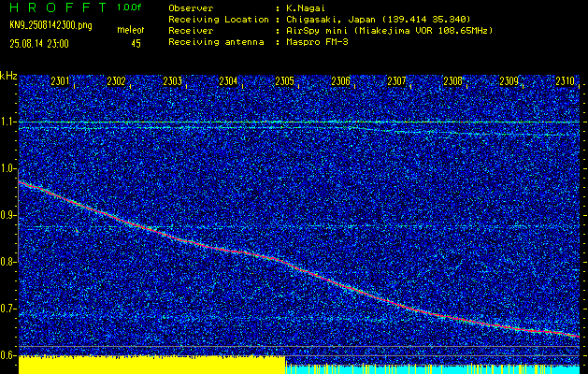Click the 2305 time marker
The height and width of the screenshot is (374, 588).
pos(284,81)
